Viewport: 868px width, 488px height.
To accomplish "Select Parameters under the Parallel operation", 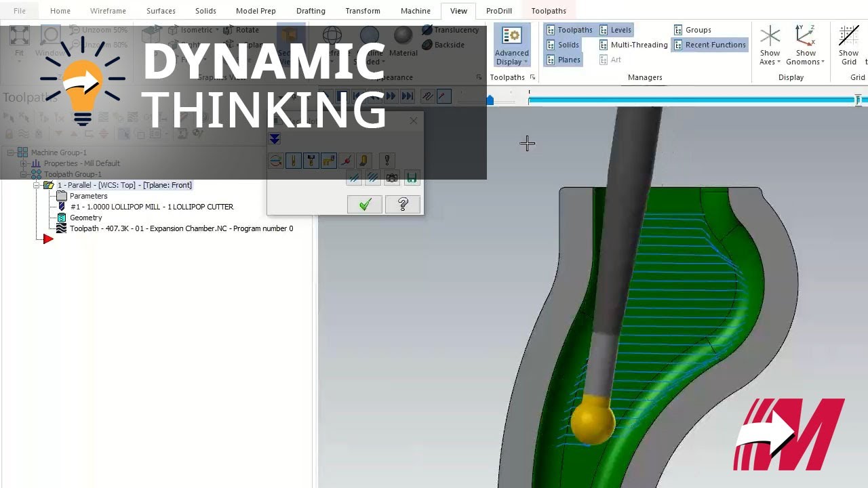I will pos(88,196).
